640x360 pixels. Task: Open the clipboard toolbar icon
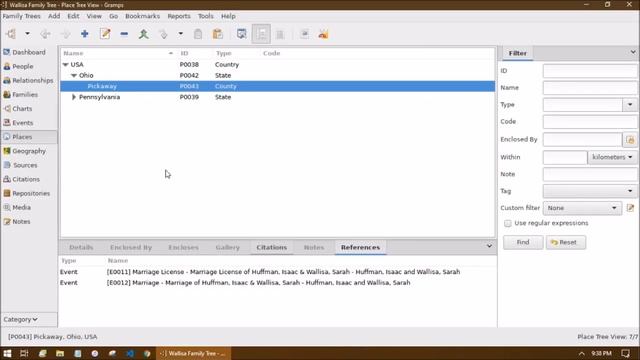[198, 34]
